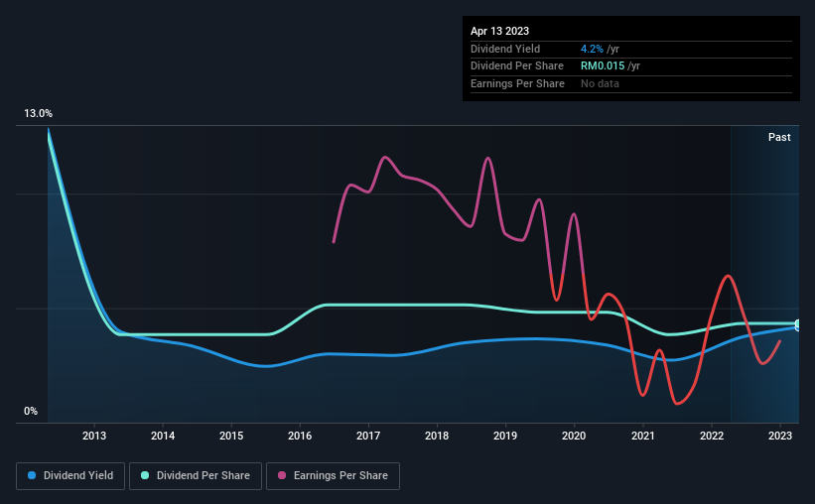815x504 pixels.
Task: Click the 2021 x-axis year label
Action: (643, 436)
